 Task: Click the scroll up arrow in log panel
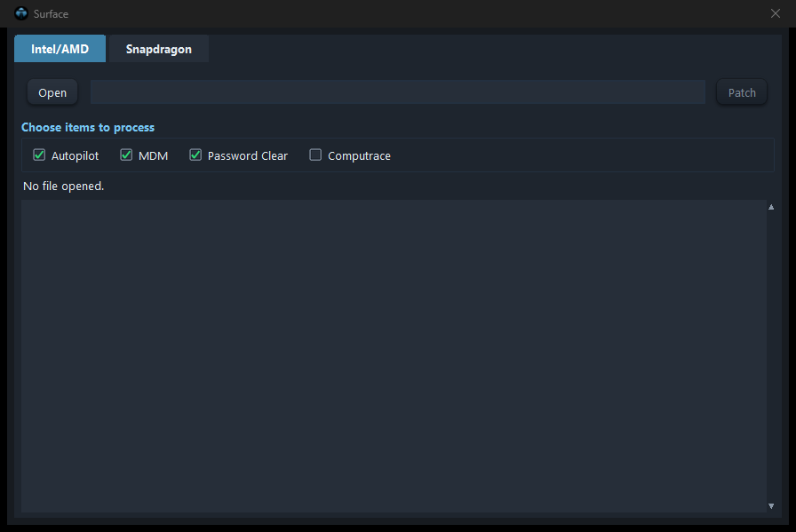point(771,207)
